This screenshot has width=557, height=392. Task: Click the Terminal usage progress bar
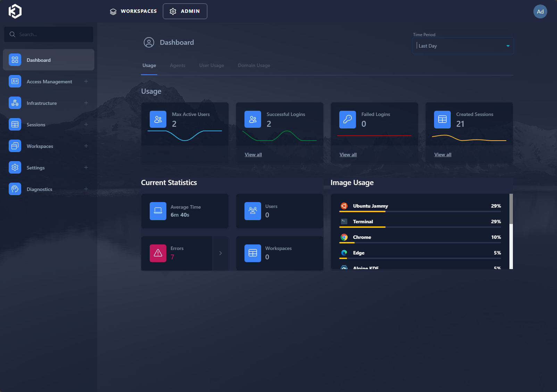point(420,227)
